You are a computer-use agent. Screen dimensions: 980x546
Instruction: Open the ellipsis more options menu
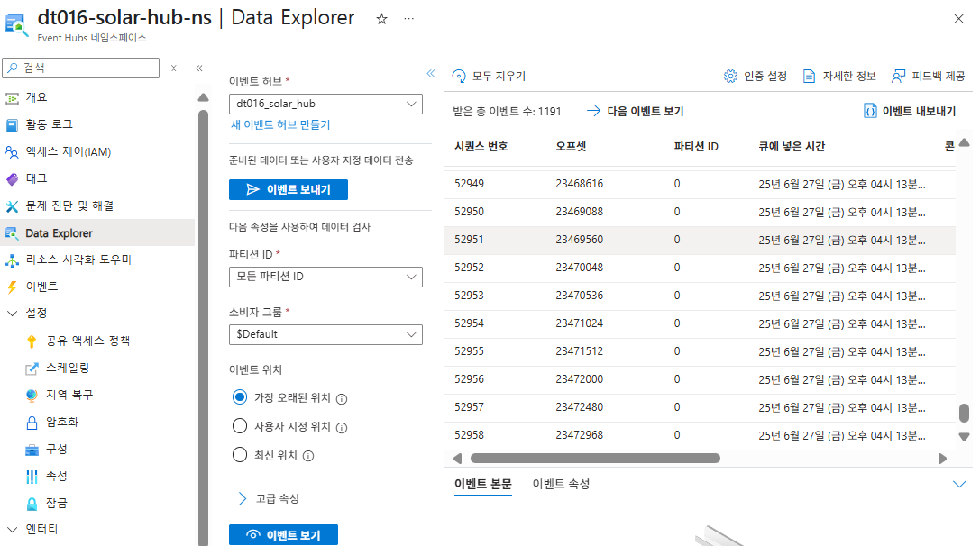pos(408,19)
